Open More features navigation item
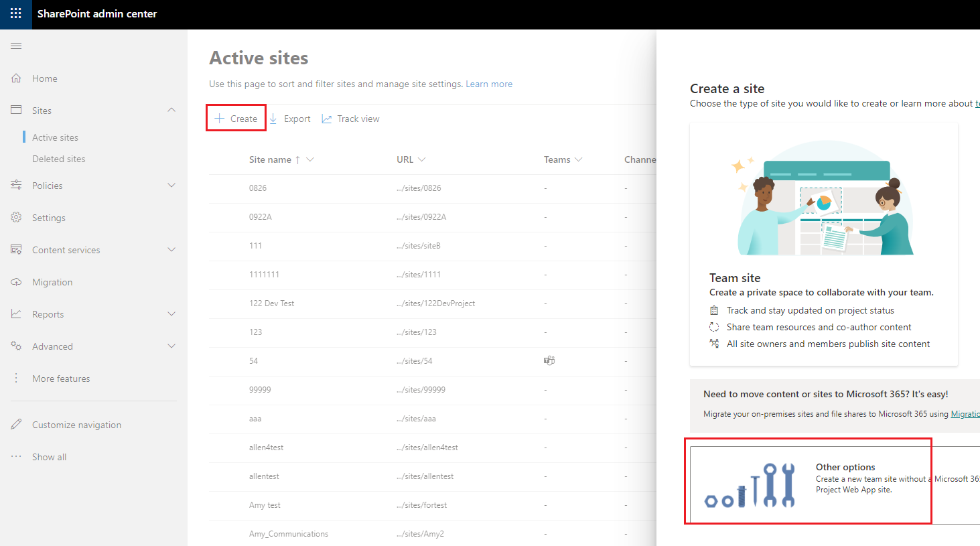This screenshot has width=980, height=546. 61,379
